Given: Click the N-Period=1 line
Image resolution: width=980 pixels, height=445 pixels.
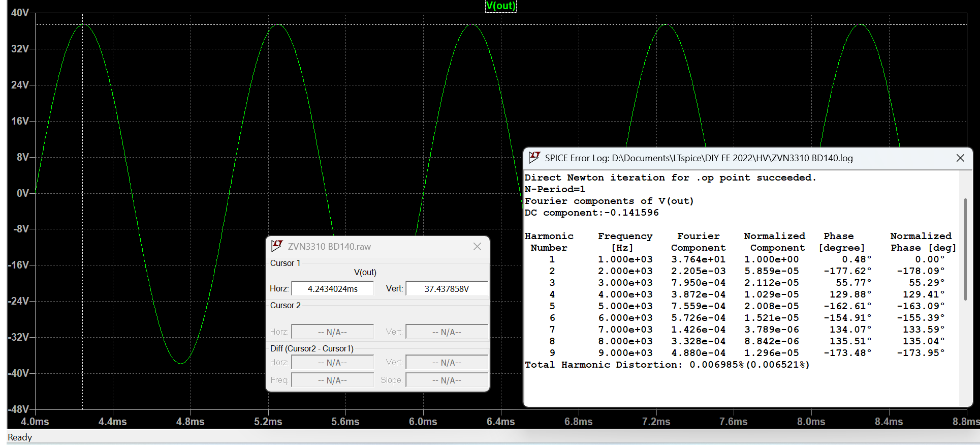Looking at the screenshot, I should pyautogui.click(x=555, y=189).
